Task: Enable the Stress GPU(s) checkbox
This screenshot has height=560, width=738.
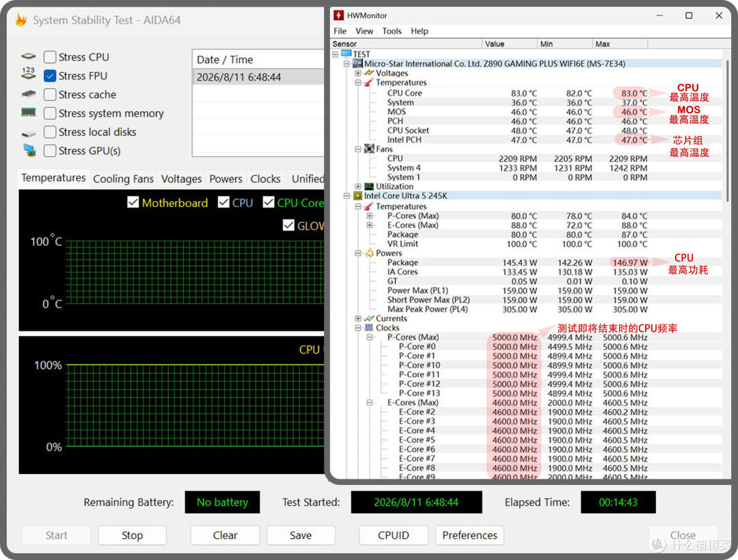Action: coord(50,151)
